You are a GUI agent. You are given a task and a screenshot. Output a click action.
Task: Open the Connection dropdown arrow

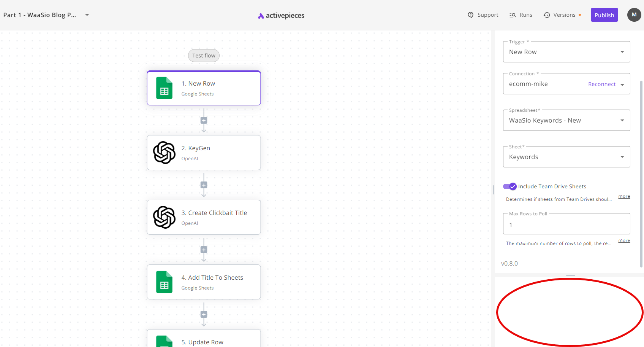[622, 84]
